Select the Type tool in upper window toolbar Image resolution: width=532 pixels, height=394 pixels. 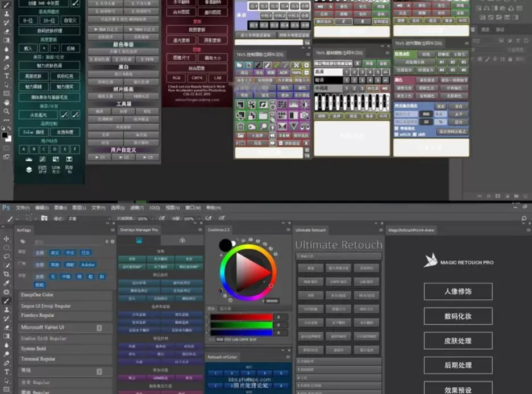coord(6,76)
